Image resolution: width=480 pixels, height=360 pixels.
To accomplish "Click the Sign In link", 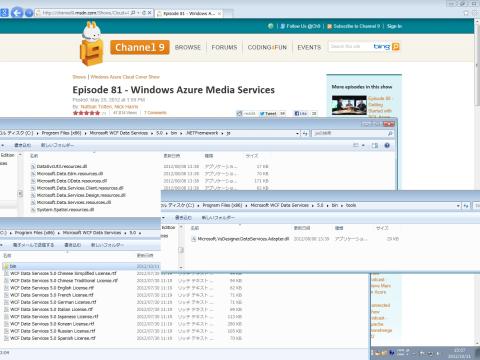I will pyautogui.click(x=394, y=26).
